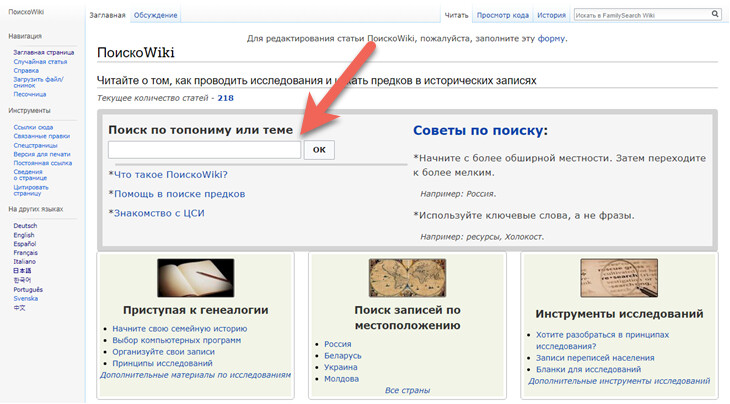Switch language to Italiano
730x404 pixels.
tap(25, 262)
